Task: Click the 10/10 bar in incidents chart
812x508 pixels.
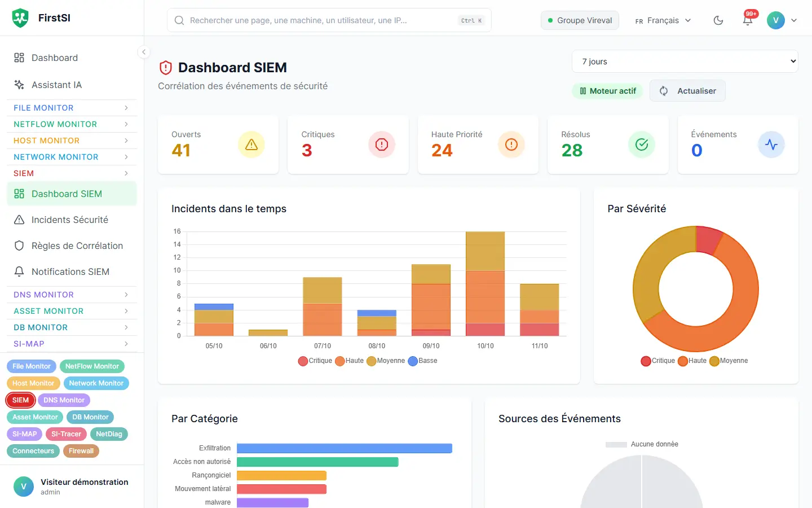Action: (485, 284)
